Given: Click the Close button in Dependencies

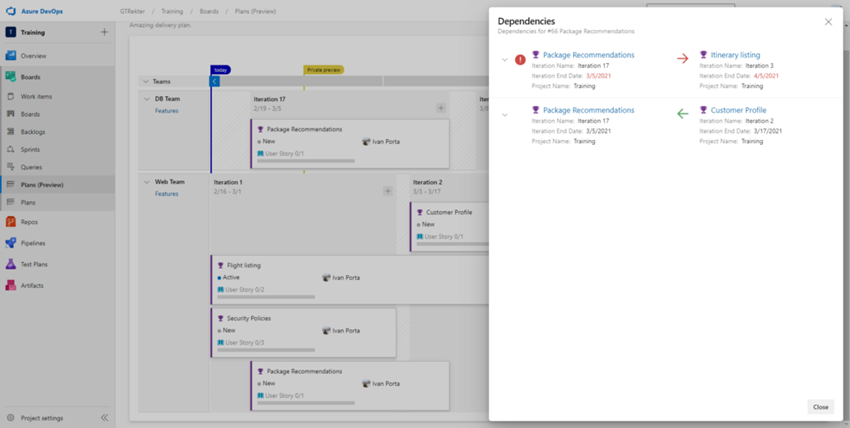Looking at the screenshot, I should (x=821, y=407).
